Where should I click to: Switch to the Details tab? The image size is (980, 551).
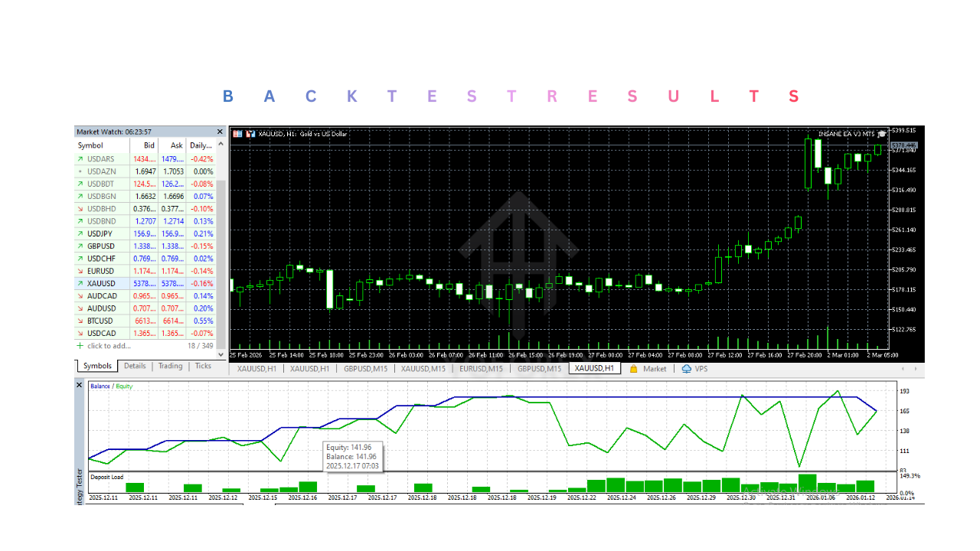[135, 366]
